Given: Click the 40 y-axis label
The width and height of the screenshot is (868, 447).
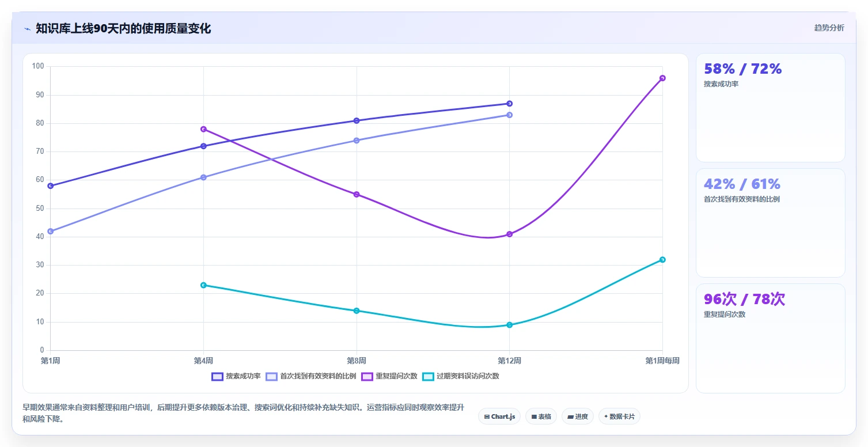Looking at the screenshot, I should tap(40, 237).
